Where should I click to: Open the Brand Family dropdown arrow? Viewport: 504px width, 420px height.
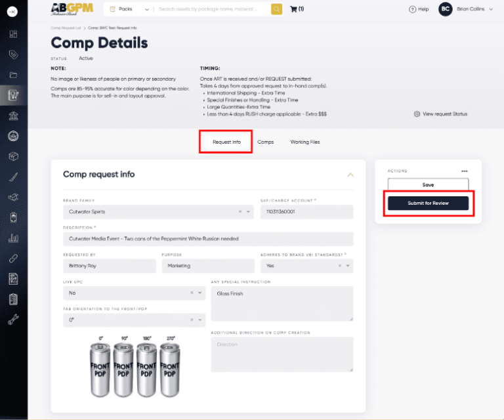coord(249,212)
